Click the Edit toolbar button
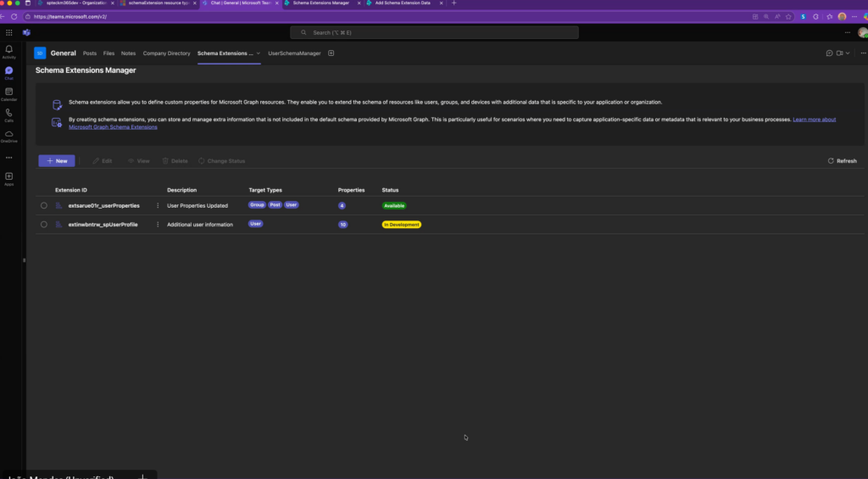The width and height of the screenshot is (868, 479). coord(103,160)
